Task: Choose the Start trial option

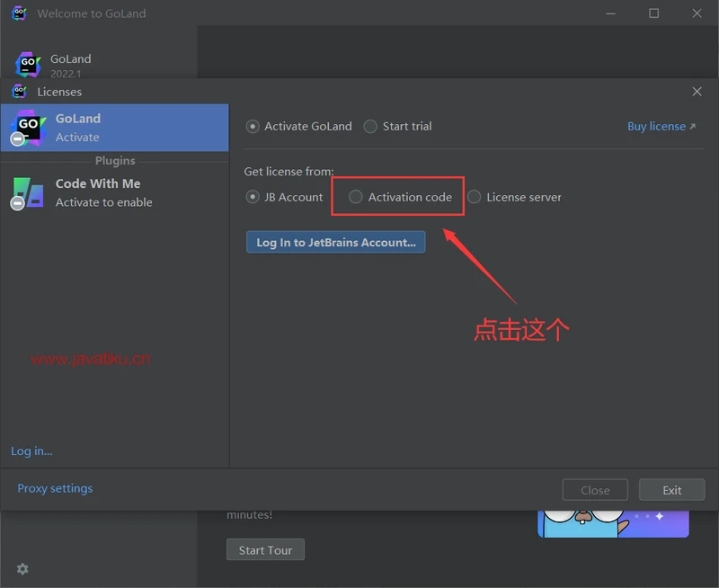Action: [x=370, y=127]
